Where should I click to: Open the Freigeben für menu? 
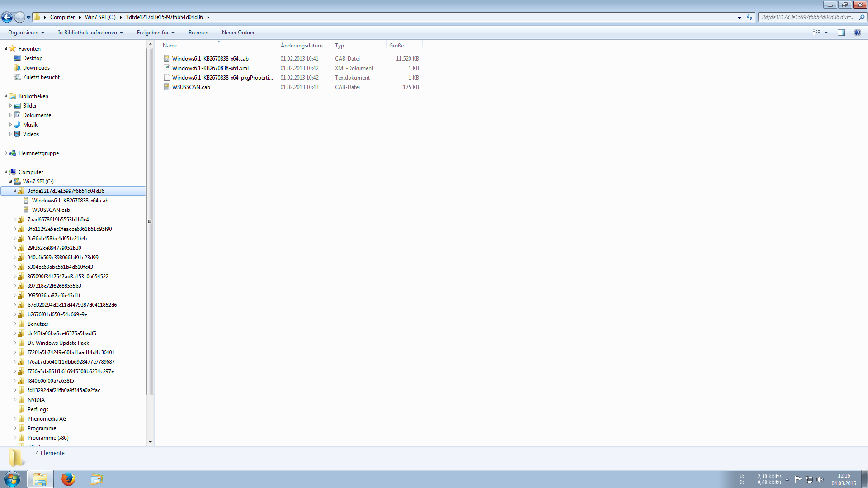(156, 33)
